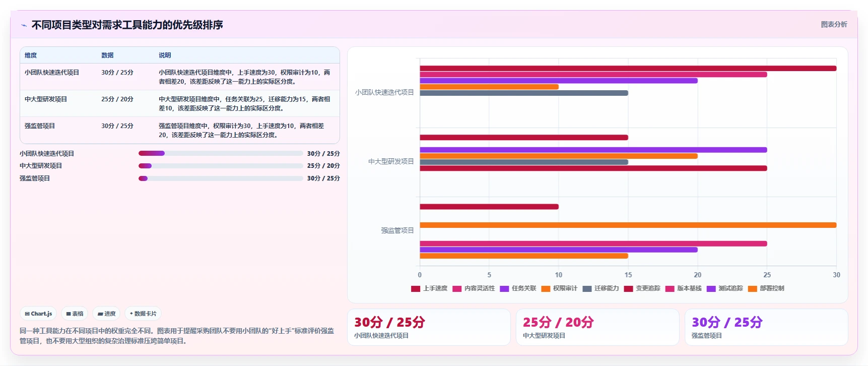Toggle the 版本基线 legend series
This screenshot has height=366, width=868.
(x=683, y=289)
